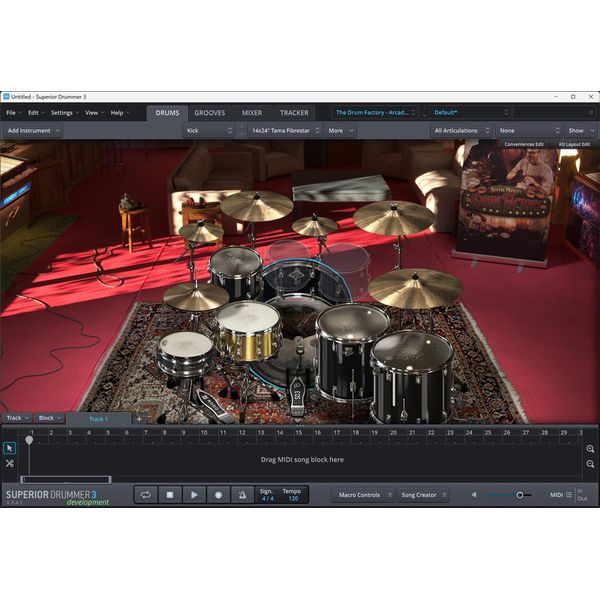Open the Track menu button

pyautogui.click(x=17, y=418)
